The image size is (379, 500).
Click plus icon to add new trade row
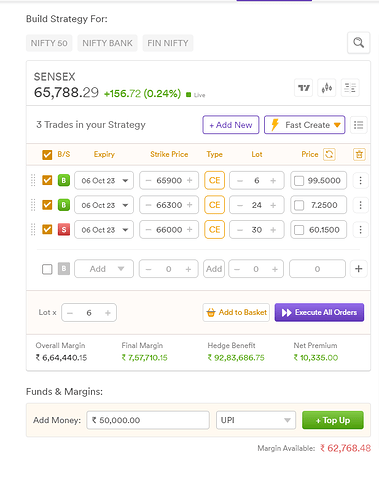tap(359, 269)
